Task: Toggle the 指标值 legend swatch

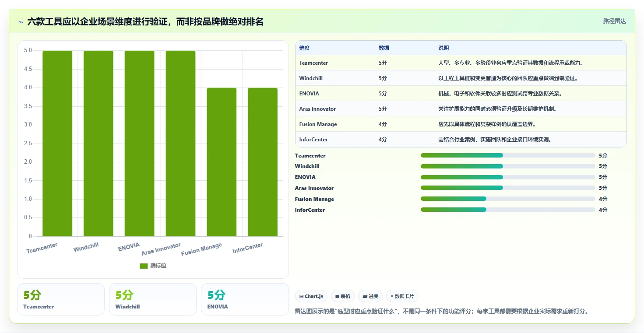Action: (x=144, y=266)
